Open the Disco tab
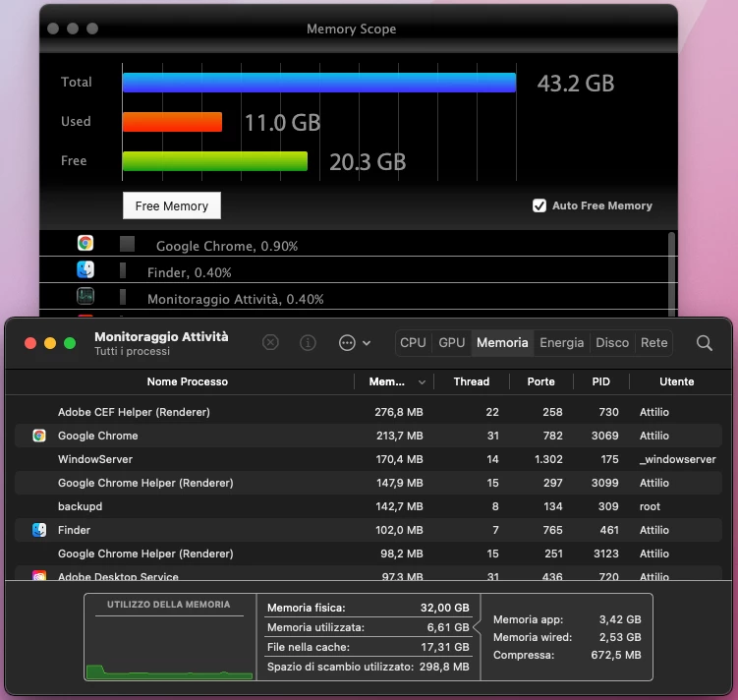This screenshot has width=738, height=700. 612,343
